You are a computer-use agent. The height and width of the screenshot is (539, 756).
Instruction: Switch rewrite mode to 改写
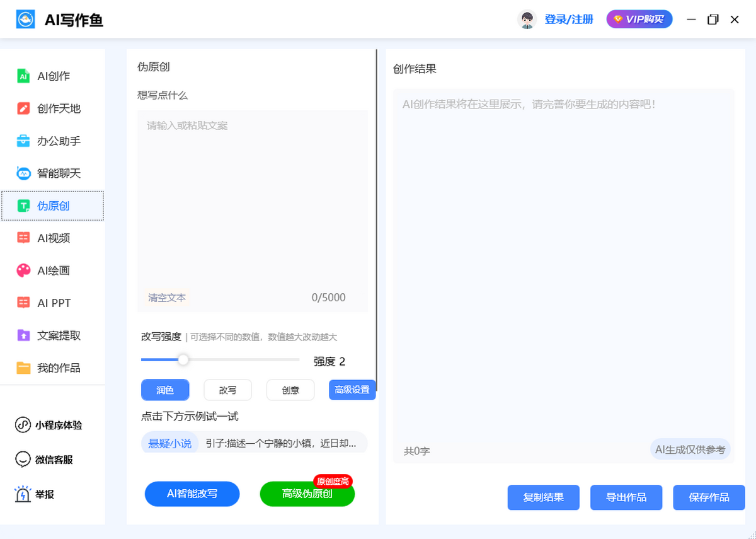(227, 390)
